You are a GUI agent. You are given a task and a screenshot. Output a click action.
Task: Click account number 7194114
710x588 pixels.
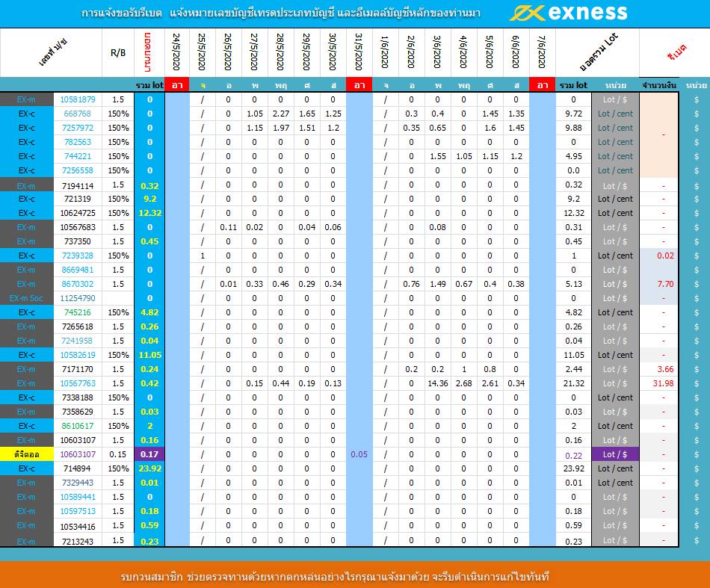[78, 185]
